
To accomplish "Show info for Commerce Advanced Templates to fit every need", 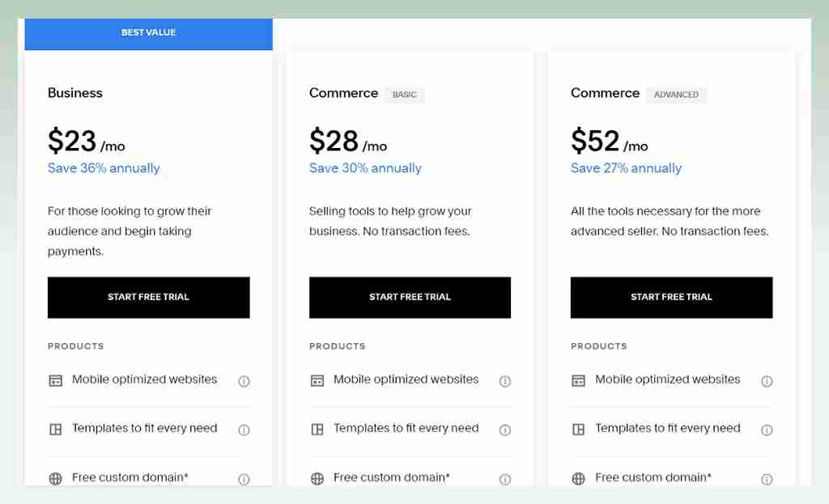I will pos(767,430).
